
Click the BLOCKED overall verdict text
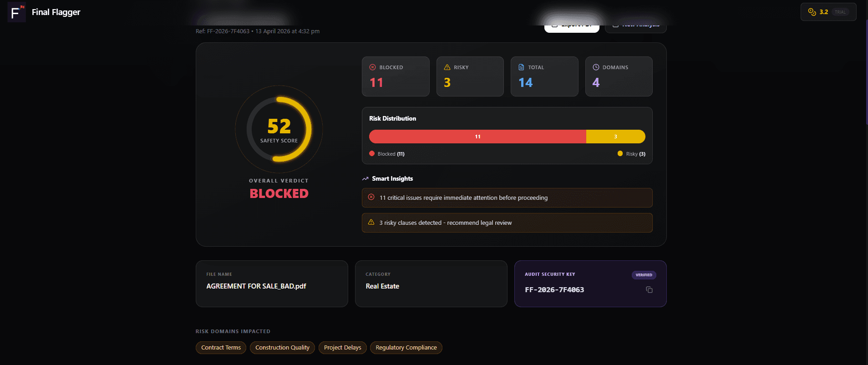coord(279,193)
